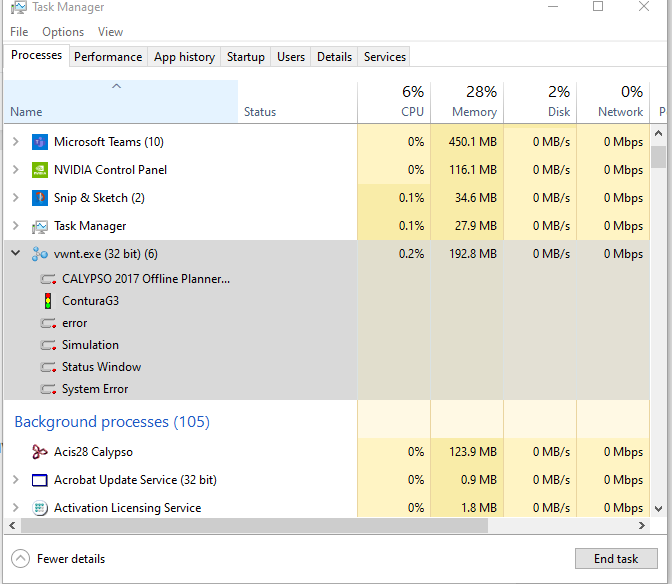Image resolution: width=672 pixels, height=584 pixels.
Task: Click the Activation Licensing Service icon
Action: coord(40,508)
